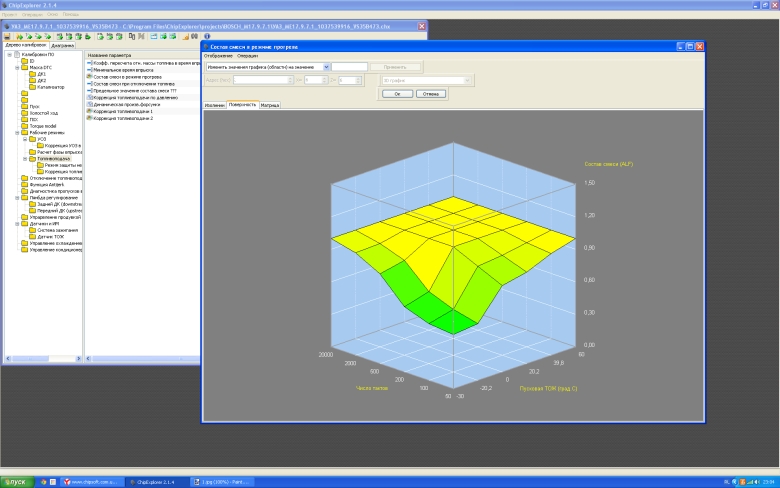Open the 3D график dropdown
Image resolution: width=780 pixels, height=488 pixels.
(x=467, y=80)
